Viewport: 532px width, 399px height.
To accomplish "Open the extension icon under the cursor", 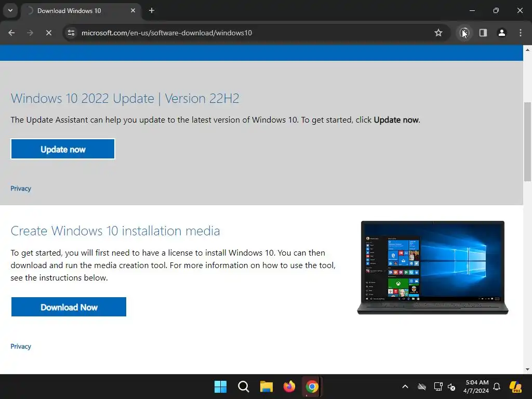I will 464,33.
